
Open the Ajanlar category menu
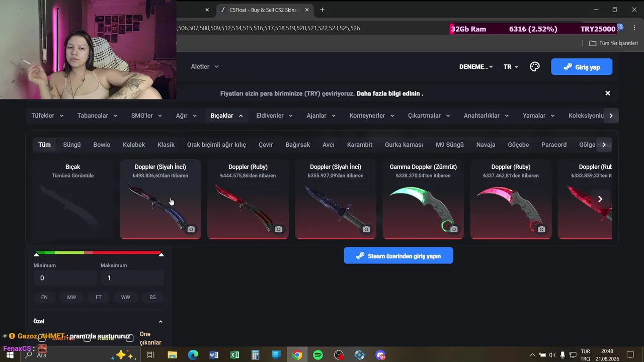pyautogui.click(x=321, y=116)
